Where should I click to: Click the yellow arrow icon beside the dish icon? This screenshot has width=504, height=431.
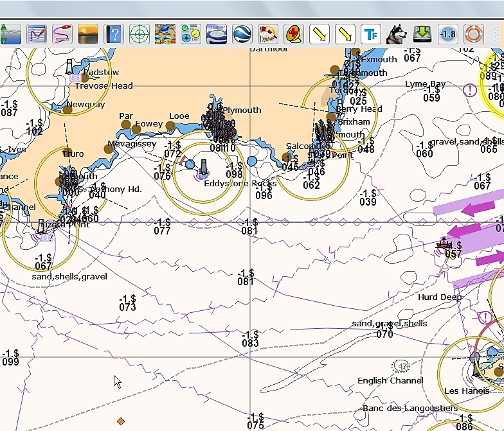319,34
